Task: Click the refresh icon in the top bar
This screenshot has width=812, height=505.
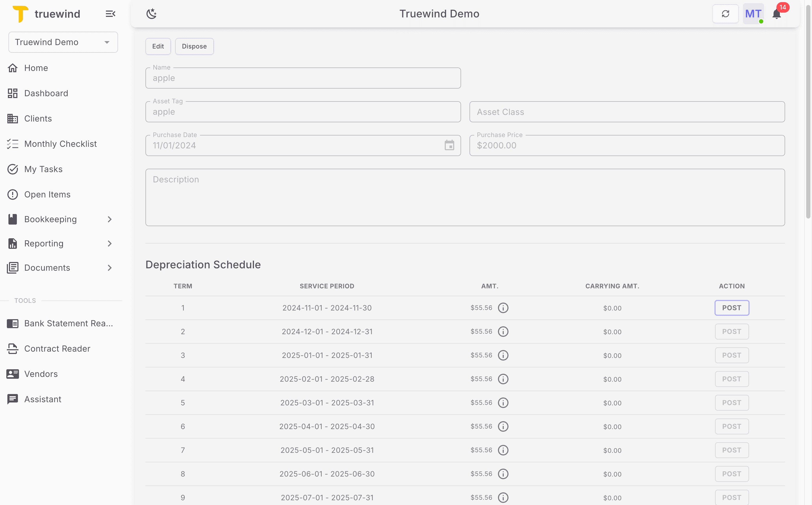Action: (726, 14)
